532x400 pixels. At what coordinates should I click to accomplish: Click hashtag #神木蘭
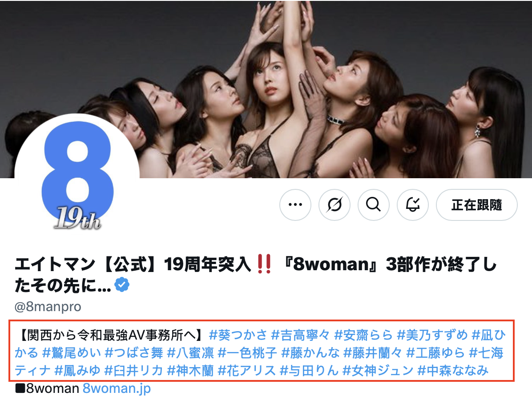point(190,371)
